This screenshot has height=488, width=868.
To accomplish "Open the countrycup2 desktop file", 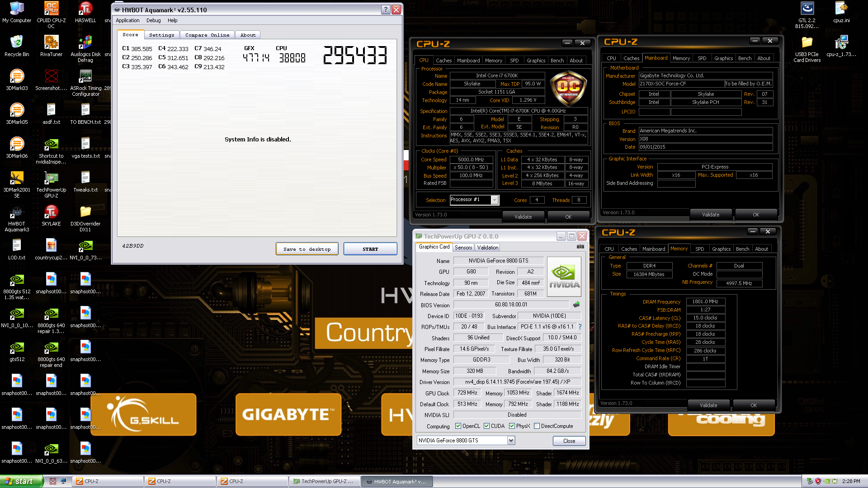I will tap(51, 249).
